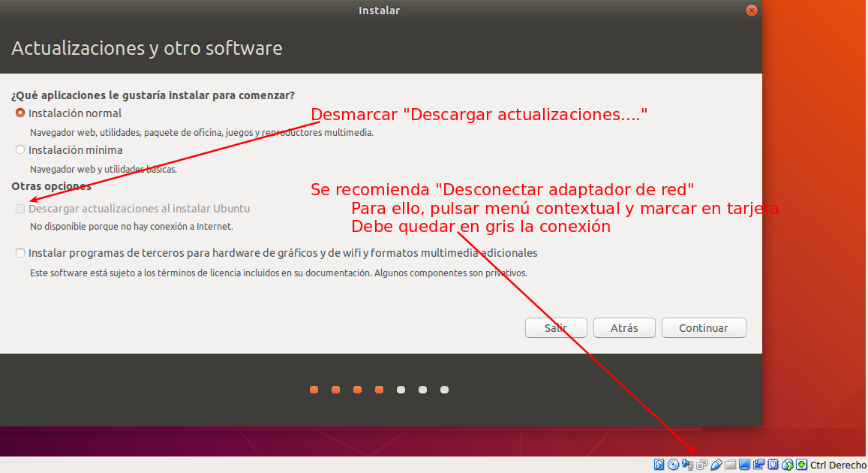Click the 'Otras opciones' heading
The height and width of the screenshot is (473, 868).
pos(52,186)
